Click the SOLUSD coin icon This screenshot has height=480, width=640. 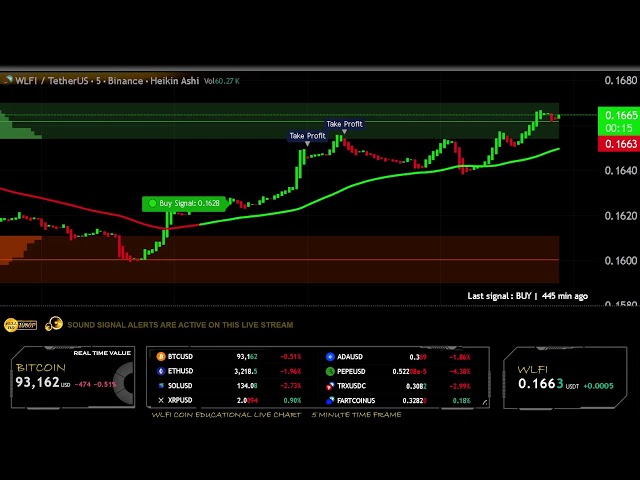(x=161, y=385)
